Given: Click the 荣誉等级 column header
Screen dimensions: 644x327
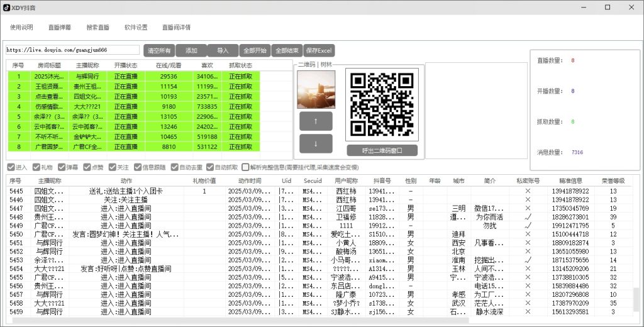Looking at the screenshot, I should pos(613,180).
